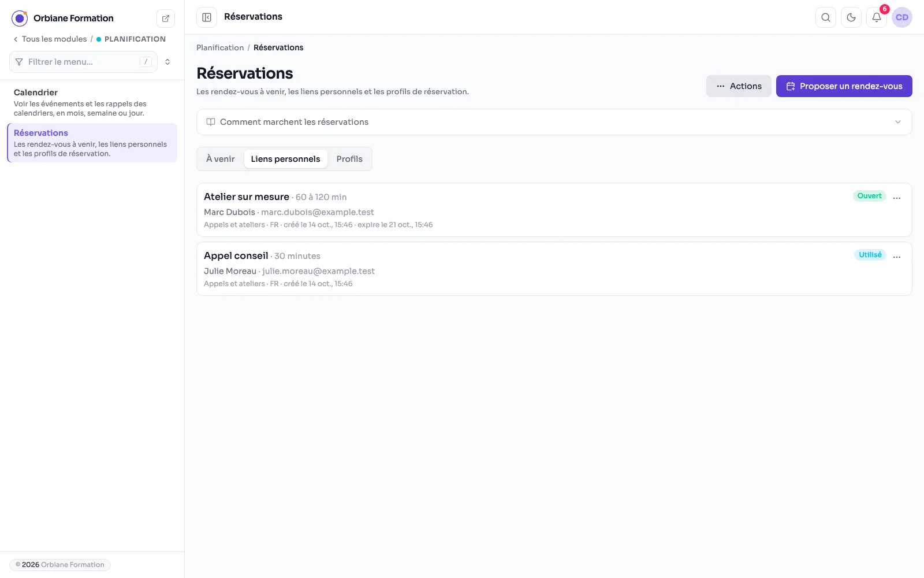
Task: Open the Actions menu button
Action: point(739,86)
